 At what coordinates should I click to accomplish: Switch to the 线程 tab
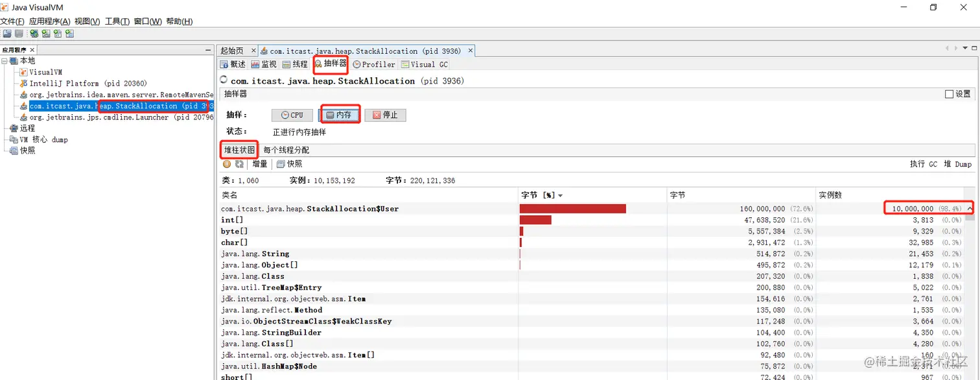[295, 64]
